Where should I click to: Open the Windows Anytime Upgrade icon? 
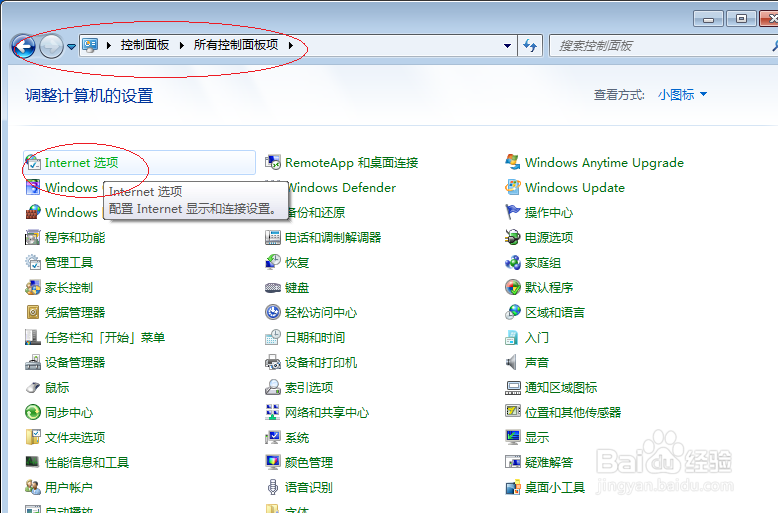coord(513,162)
